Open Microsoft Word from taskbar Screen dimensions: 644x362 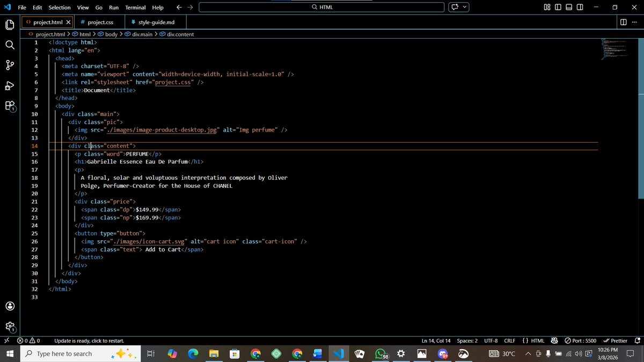click(x=317, y=353)
